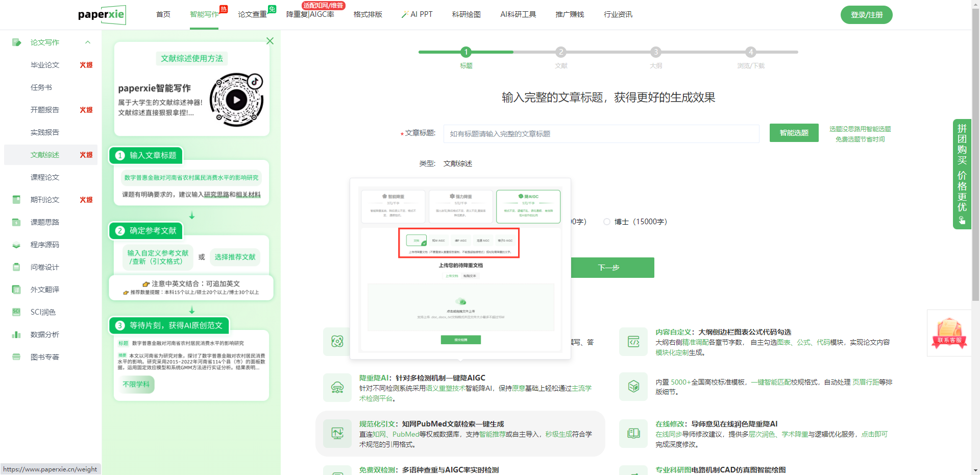Screen dimensions: 980x475
Task: Open the 论文查重 nav item
Action: tap(252, 14)
